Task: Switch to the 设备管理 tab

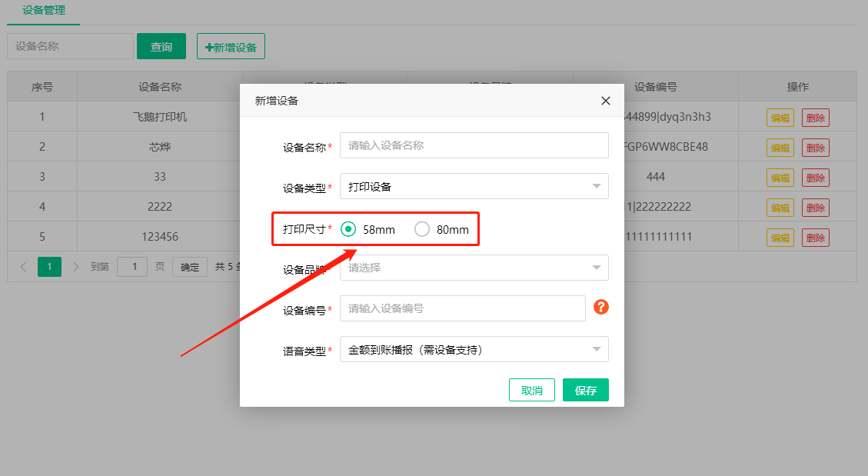Action: click(44, 11)
